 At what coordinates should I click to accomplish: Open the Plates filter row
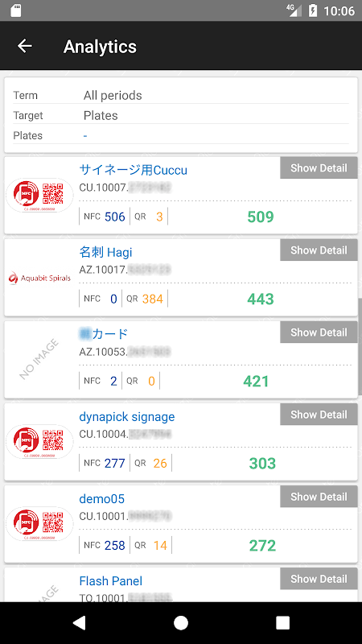click(181, 135)
